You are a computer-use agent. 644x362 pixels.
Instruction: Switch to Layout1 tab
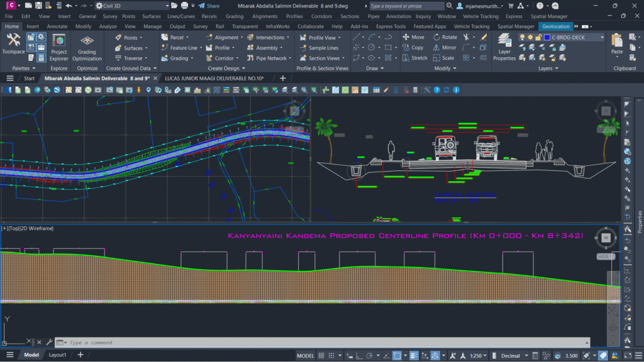click(58, 355)
